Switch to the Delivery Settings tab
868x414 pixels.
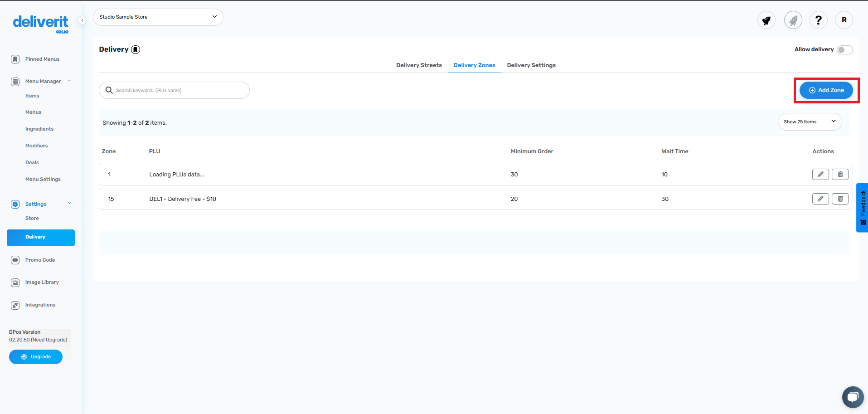[x=531, y=65]
